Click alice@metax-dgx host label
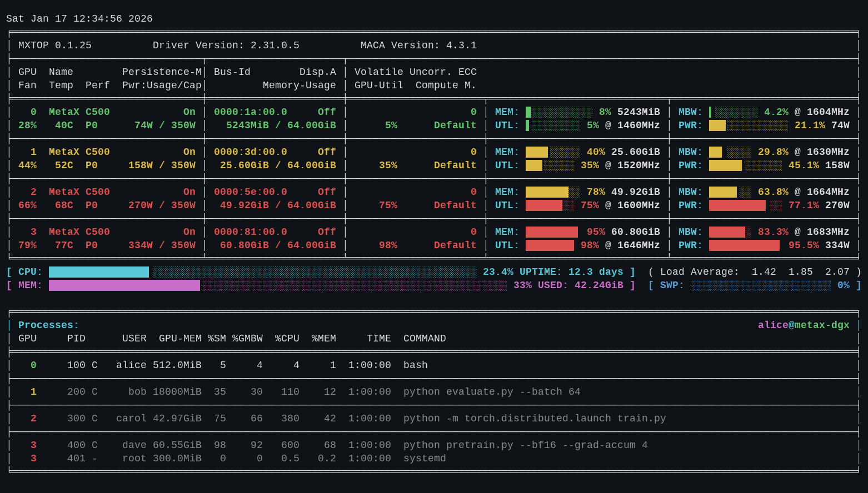 (x=804, y=325)
